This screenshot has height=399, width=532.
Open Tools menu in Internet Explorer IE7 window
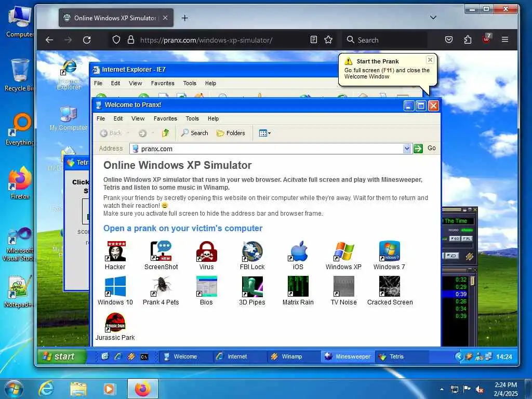pos(190,83)
